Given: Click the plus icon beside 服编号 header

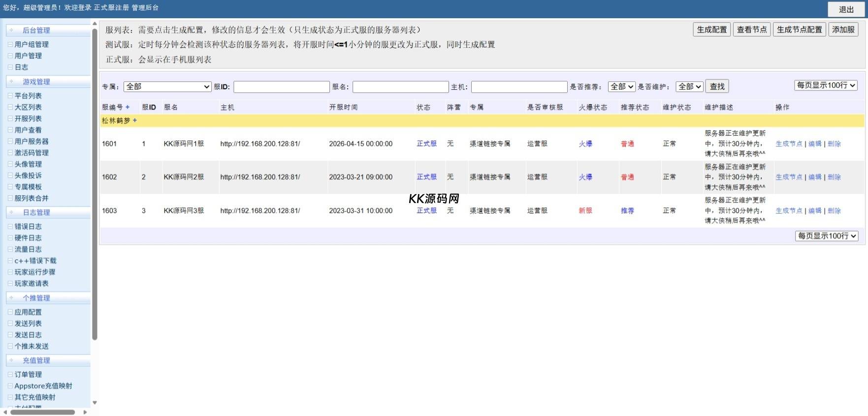Looking at the screenshot, I should click(x=128, y=107).
